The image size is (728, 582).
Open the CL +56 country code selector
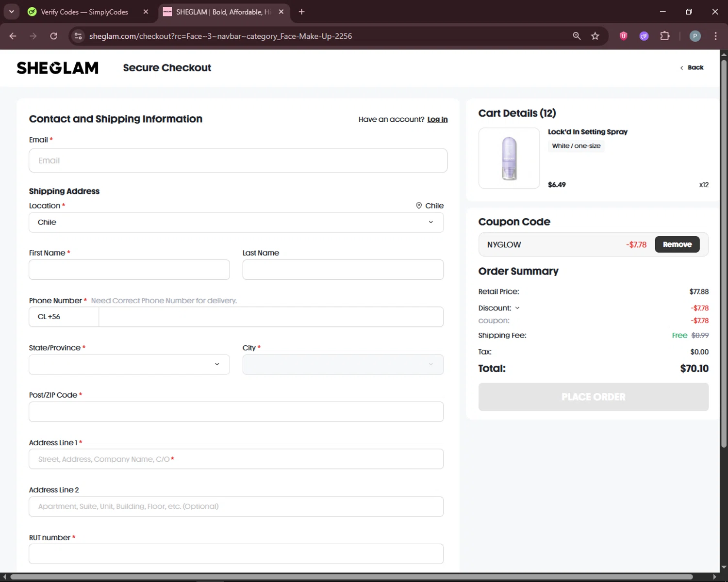(x=64, y=317)
